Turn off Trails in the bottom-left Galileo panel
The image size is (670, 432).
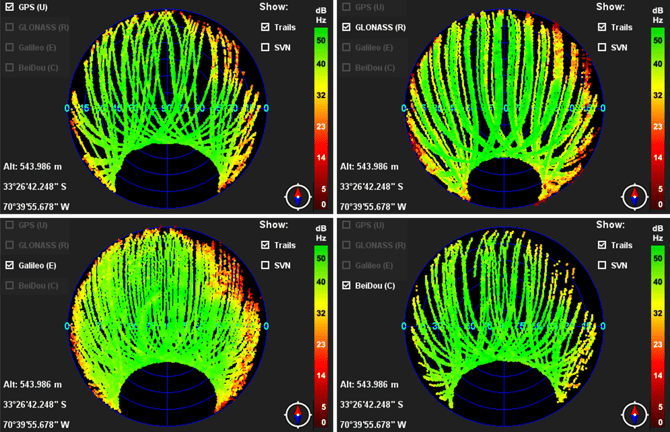click(266, 245)
